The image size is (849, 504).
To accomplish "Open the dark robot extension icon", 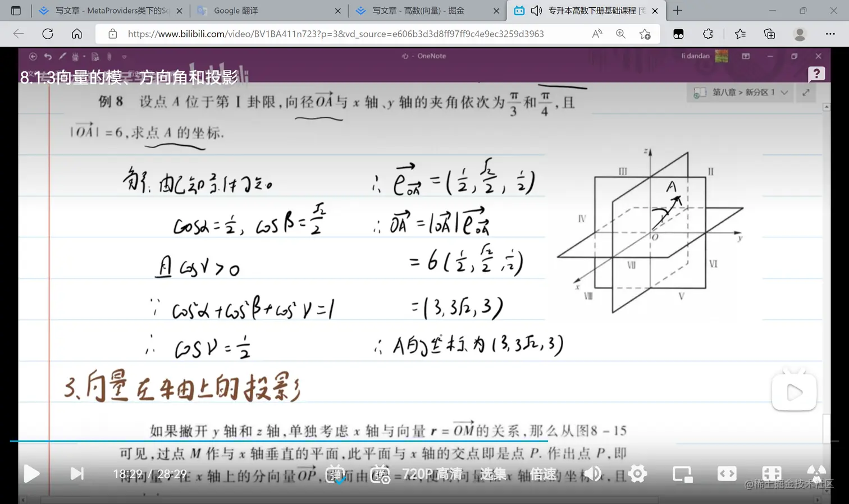I will 678,34.
